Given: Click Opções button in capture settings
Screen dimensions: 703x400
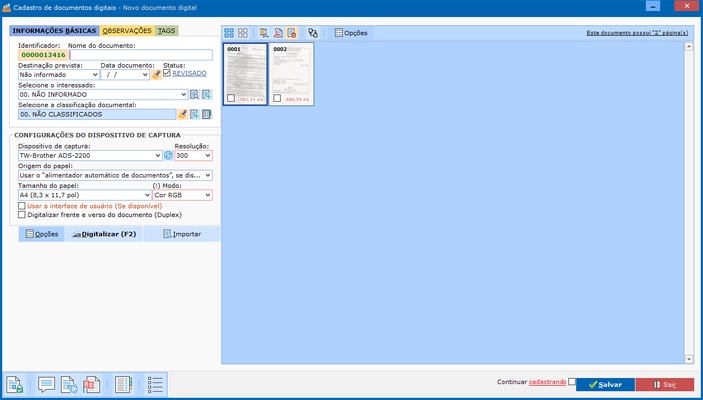Looking at the screenshot, I should point(42,234).
